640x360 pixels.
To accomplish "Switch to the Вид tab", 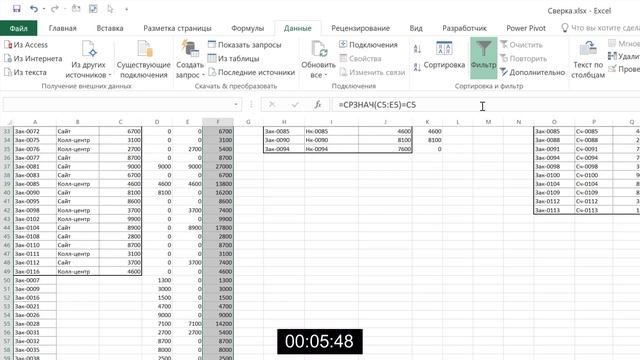I will [416, 28].
